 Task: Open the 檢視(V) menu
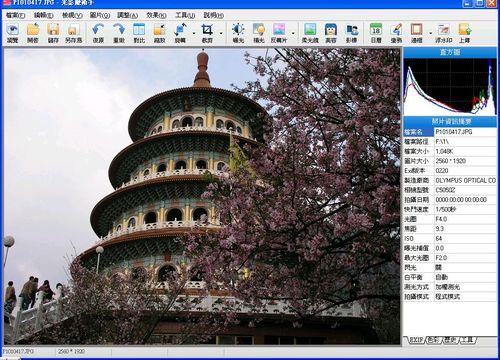coord(72,15)
